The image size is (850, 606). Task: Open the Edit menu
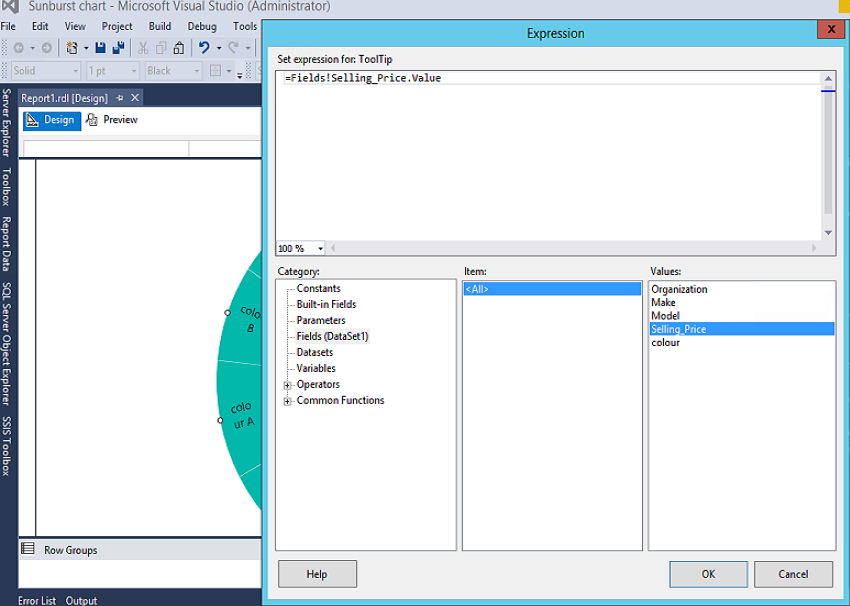[x=40, y=26]
